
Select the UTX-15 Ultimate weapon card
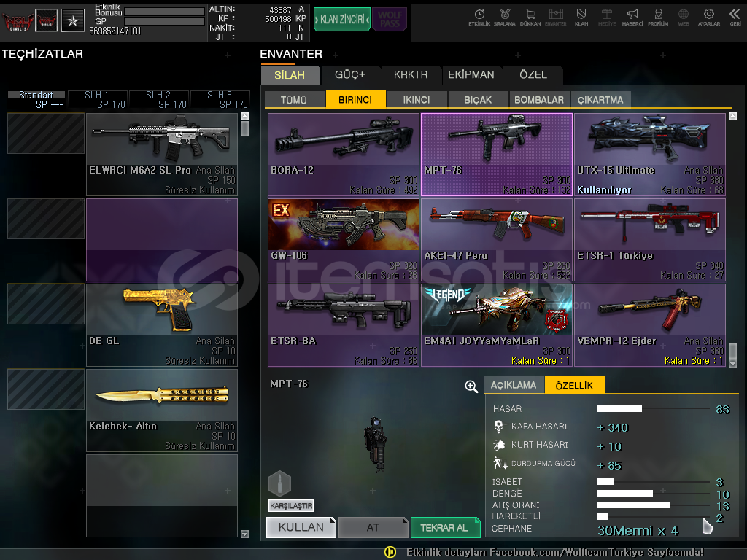(x=650, y=155)
